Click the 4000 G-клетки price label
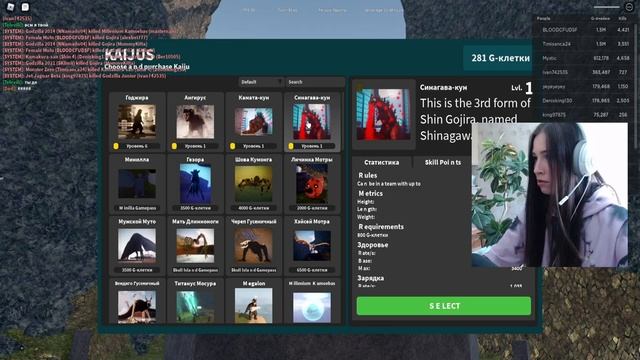Image resolution: width=640 pixels, height=360 pixels. click(x=253, y=208)
